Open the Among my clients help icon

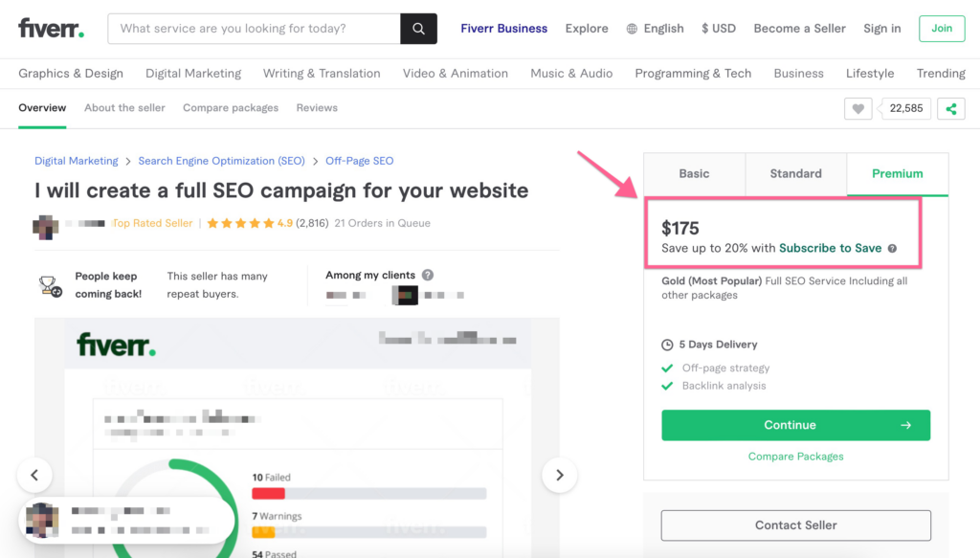[428, 275]
